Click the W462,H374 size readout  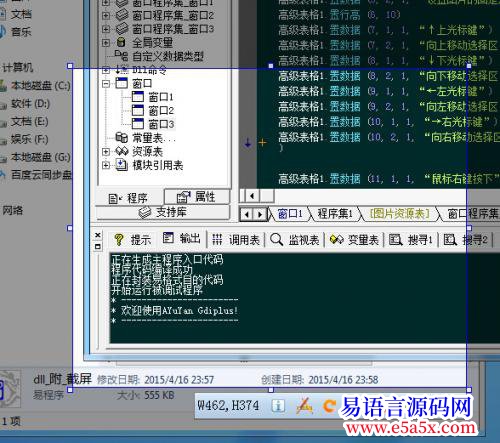click(228, 405)
